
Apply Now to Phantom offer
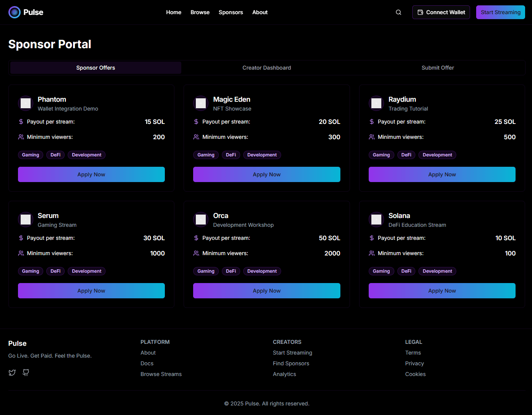tap(91, 174)
